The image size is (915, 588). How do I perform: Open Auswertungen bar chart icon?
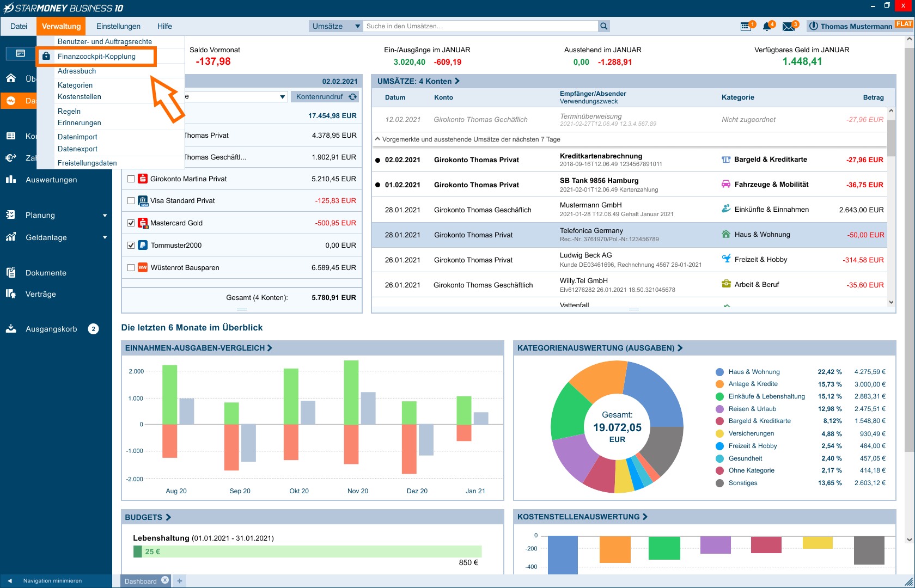click(x=11, y=180)
